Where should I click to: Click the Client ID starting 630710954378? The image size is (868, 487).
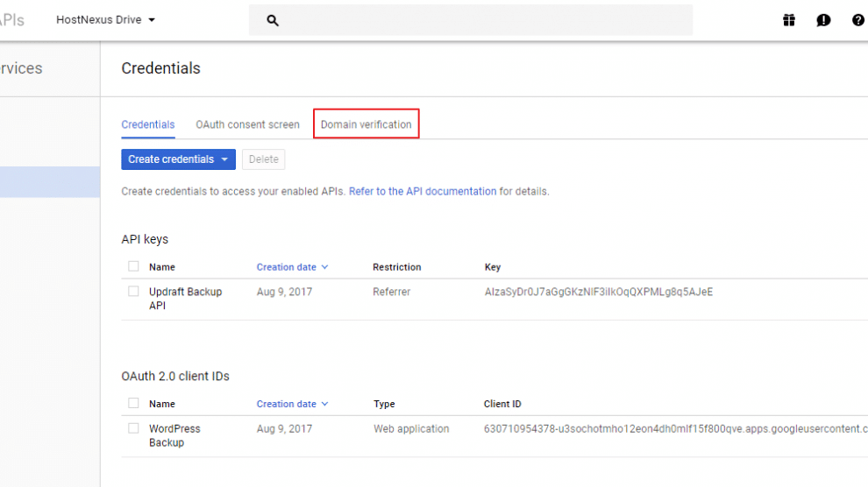click(675, 429)
